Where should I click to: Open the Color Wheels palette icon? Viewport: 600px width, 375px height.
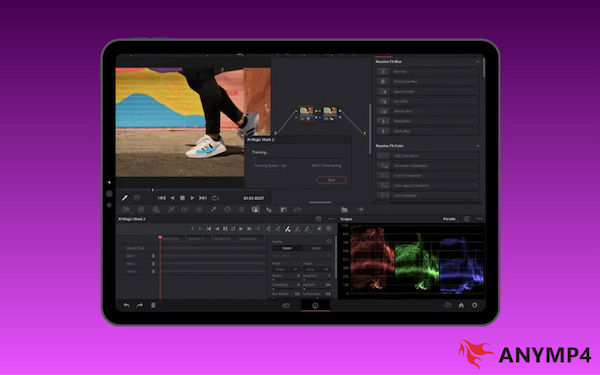click(141, 209)
